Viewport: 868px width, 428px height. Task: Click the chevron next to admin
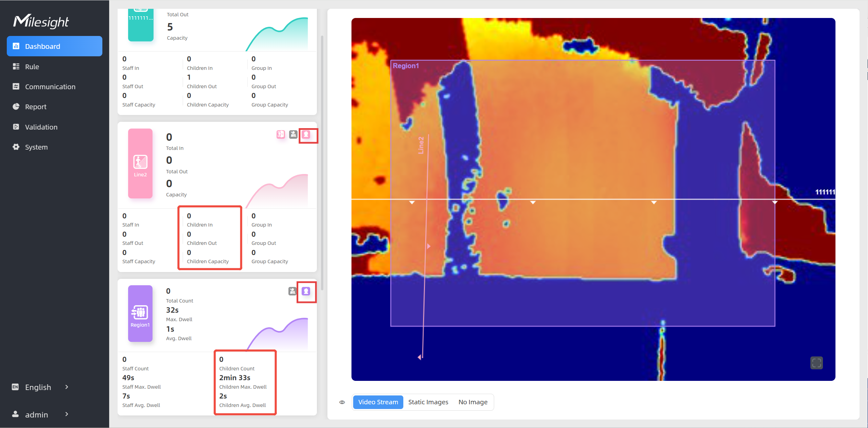(x=67, y=414)
